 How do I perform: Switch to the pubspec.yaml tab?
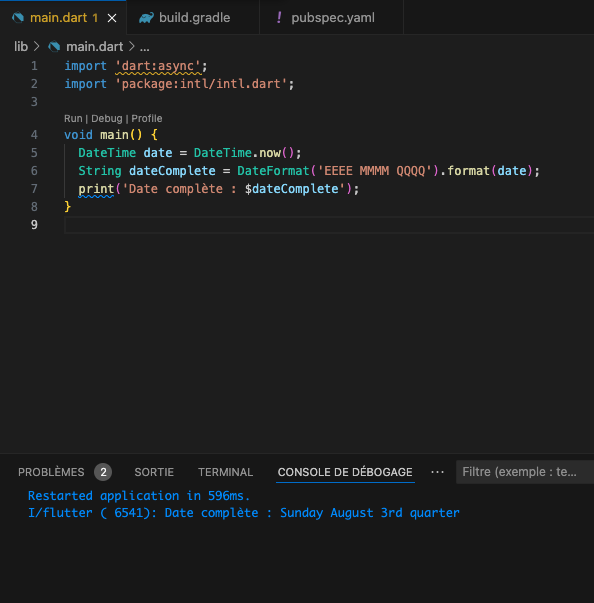[x=333, y=18]
